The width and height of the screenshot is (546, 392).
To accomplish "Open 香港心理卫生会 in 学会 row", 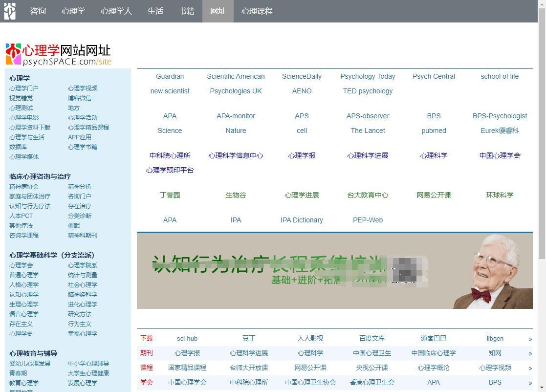I will coord(372,382).
